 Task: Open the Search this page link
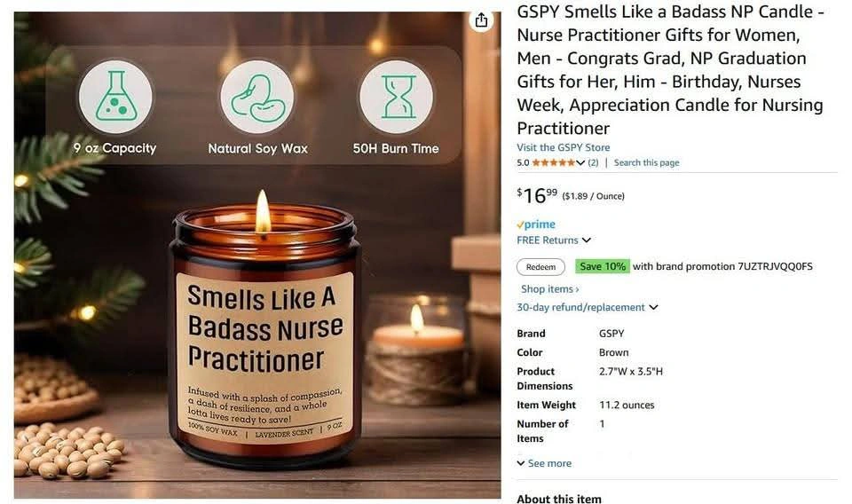coord(647,162)
